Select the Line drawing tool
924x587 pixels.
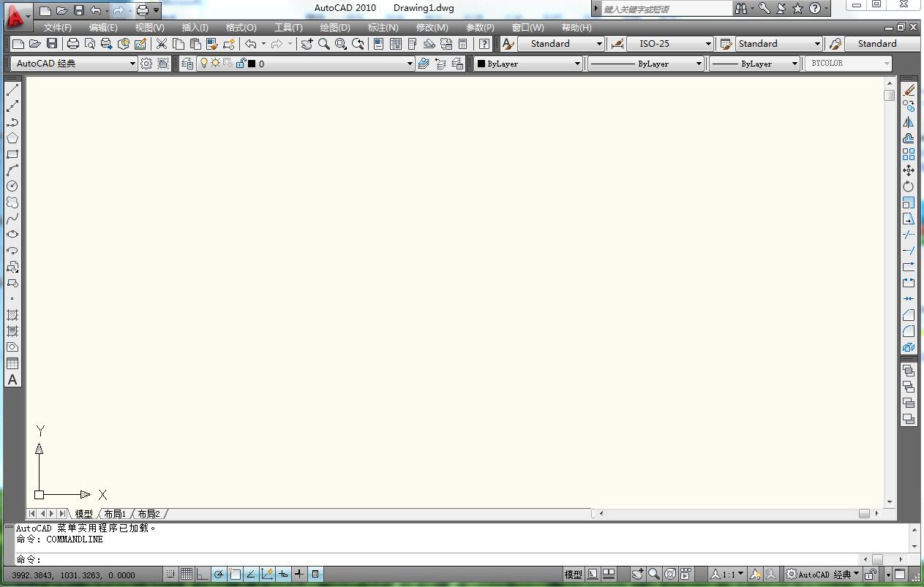12,91
